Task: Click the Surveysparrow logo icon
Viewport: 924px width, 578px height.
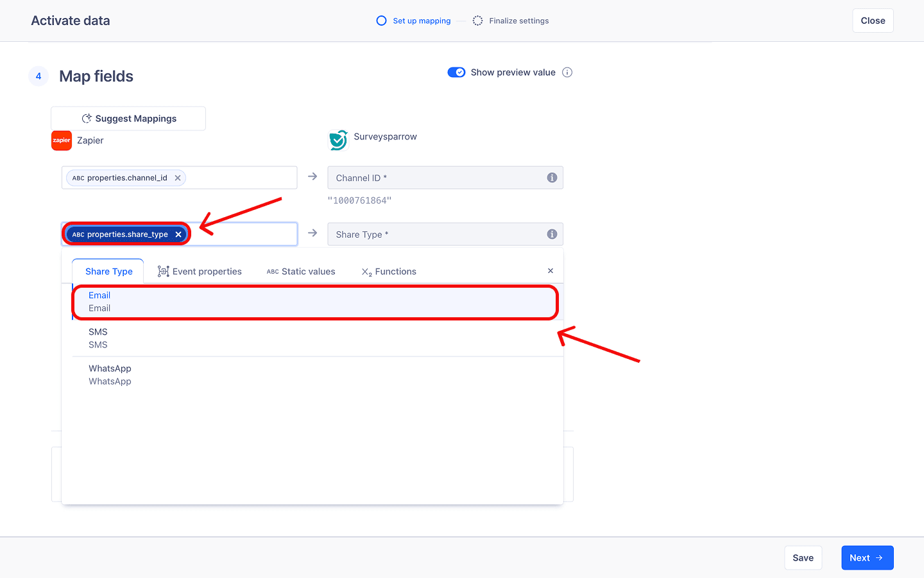Action: tap(338, 139)
